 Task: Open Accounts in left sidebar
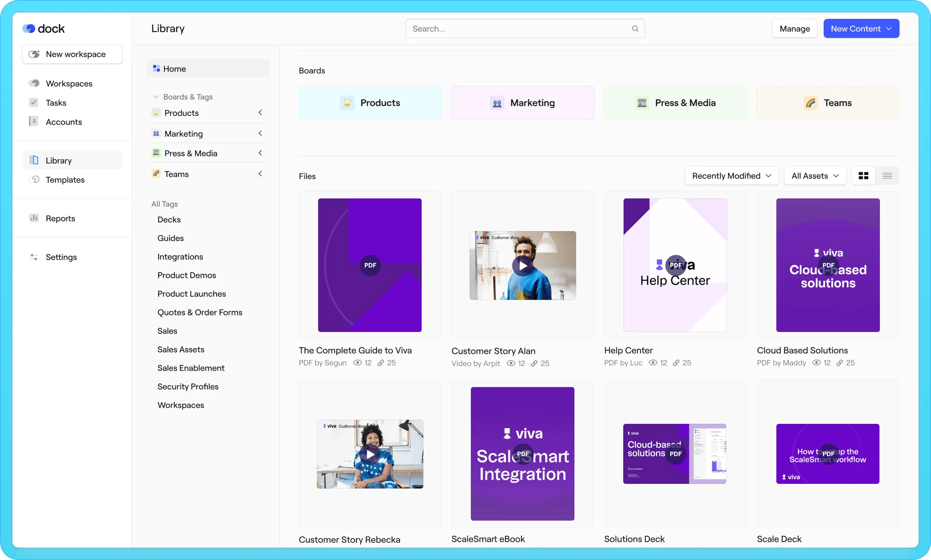pyautogui.click(x=63, y=122)
